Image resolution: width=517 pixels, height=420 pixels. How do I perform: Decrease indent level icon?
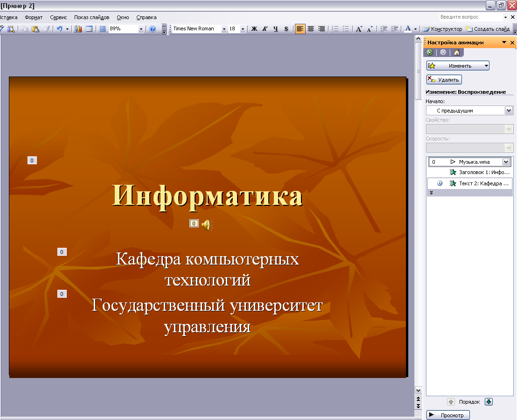384,29
